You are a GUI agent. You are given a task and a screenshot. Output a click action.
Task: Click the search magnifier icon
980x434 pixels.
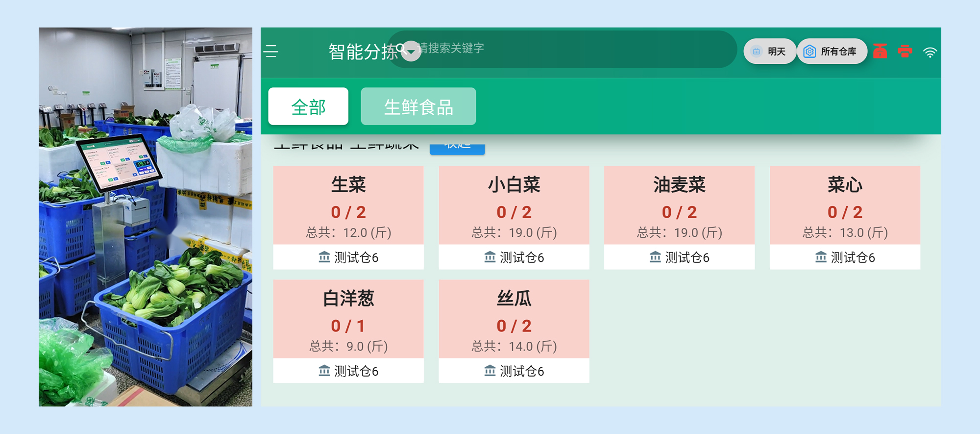(x=401, y=48)
